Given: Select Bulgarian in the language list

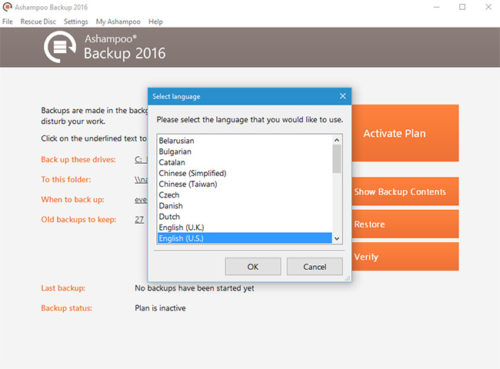Looking at the screenshot, I should [245, 152].
